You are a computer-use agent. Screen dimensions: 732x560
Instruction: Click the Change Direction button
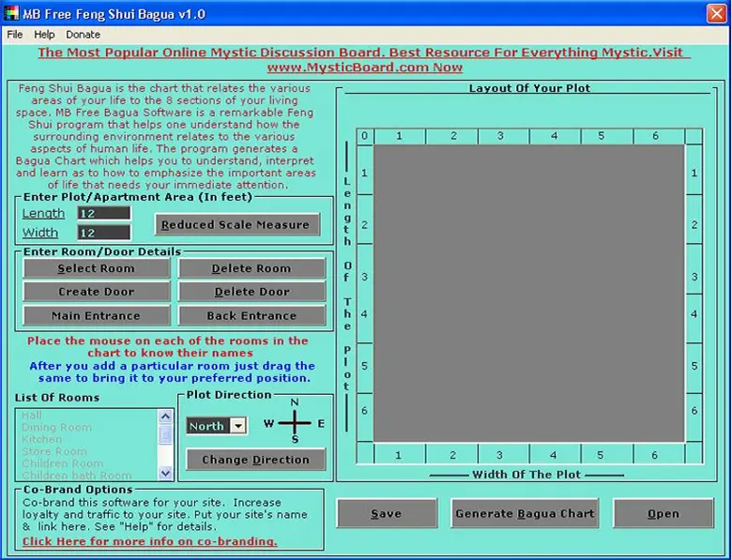(256, 460)
